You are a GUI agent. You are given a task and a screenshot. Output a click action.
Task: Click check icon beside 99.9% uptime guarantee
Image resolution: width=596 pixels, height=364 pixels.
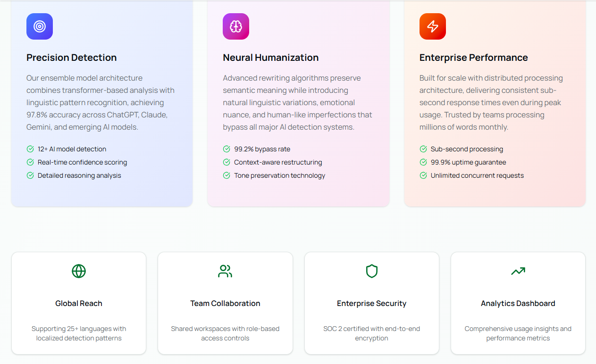point(423,162)
